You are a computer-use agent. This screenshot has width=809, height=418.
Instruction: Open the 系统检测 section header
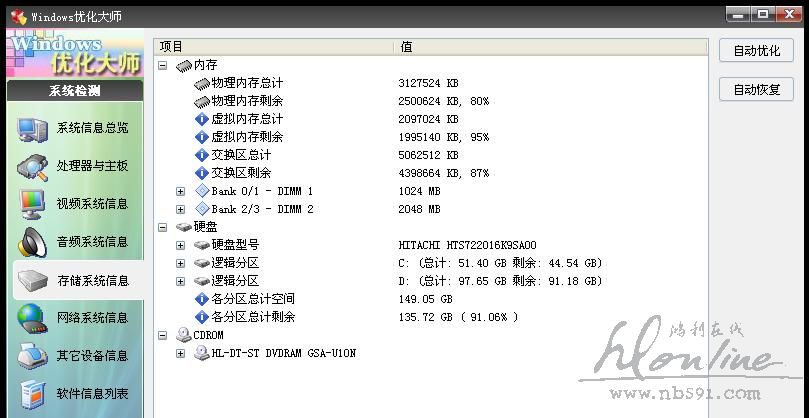coord(75,91)
